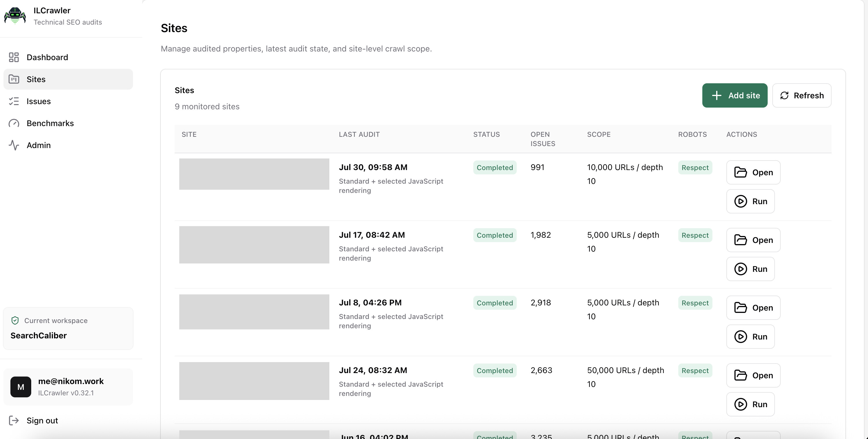Click the workspace shield check icon

point(15,320)
